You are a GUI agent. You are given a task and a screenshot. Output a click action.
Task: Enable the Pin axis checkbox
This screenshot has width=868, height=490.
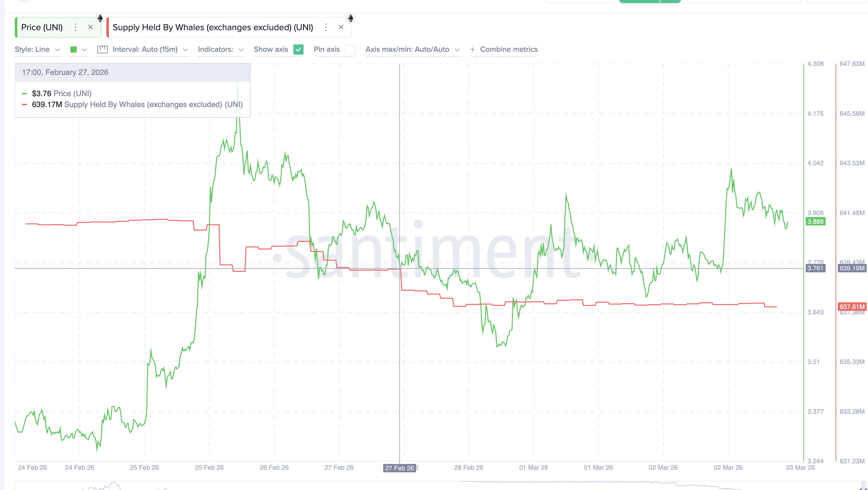coord(350,50)
